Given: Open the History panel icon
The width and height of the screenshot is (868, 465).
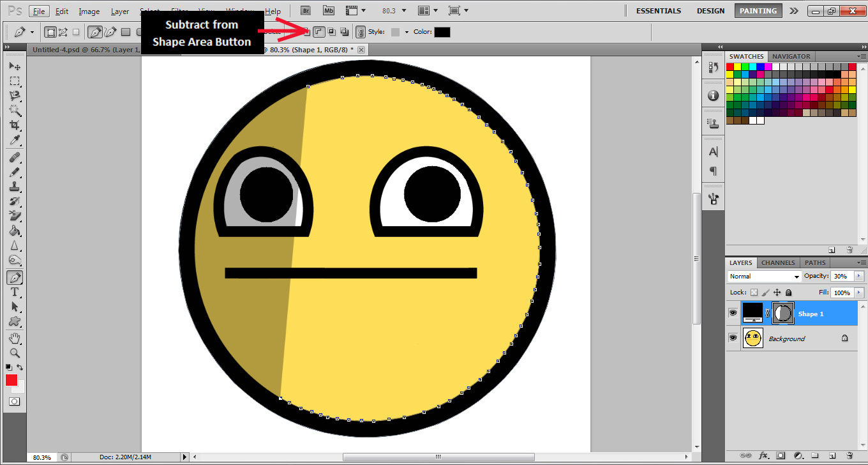Looking at the screenshot, I should [x=714, y=67].
